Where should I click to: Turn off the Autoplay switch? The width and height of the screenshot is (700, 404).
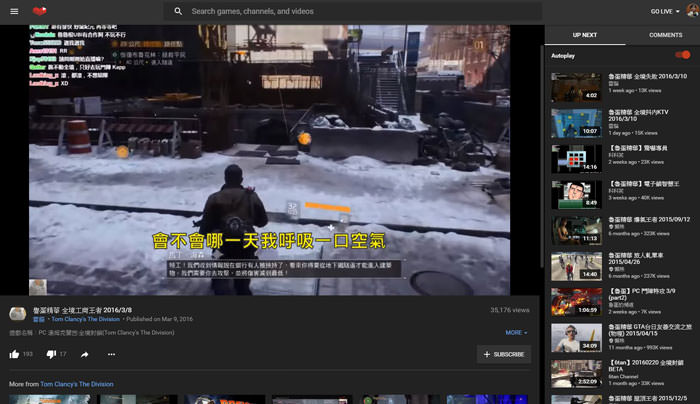[683, 55]
